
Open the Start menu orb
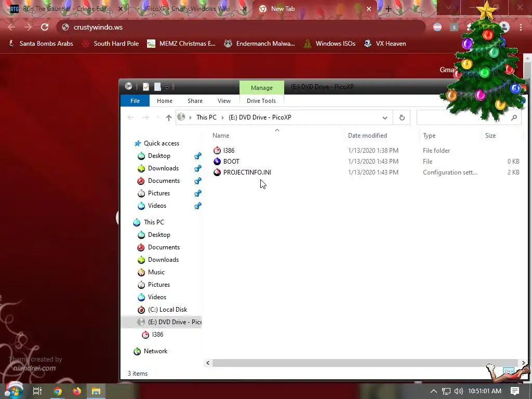[x=14, y=391]
